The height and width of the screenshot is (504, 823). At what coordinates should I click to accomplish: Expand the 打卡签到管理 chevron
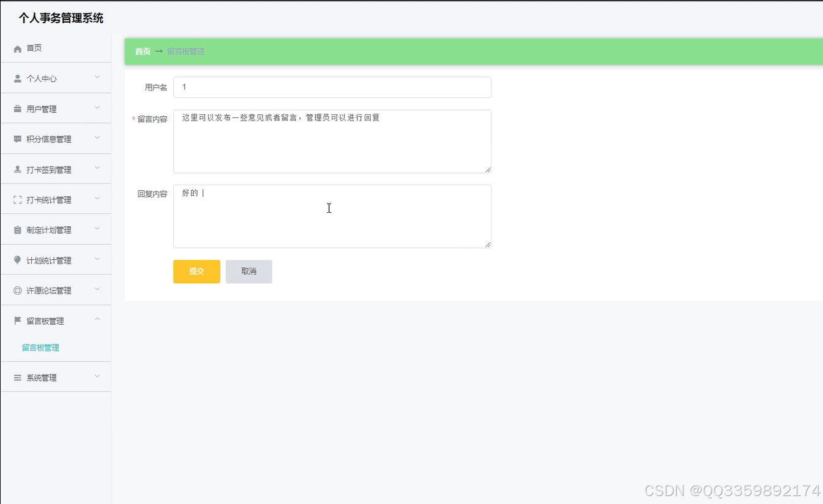click(x=97, y=168)
